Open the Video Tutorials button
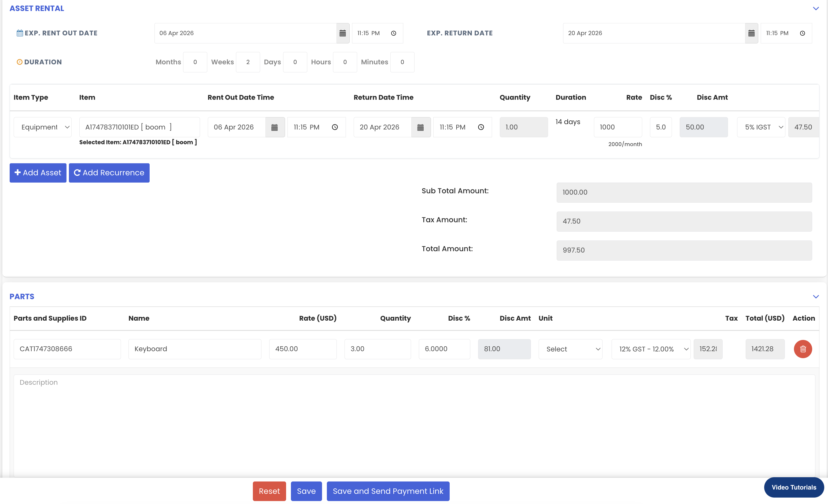828x504 pixels. (793, 487)
